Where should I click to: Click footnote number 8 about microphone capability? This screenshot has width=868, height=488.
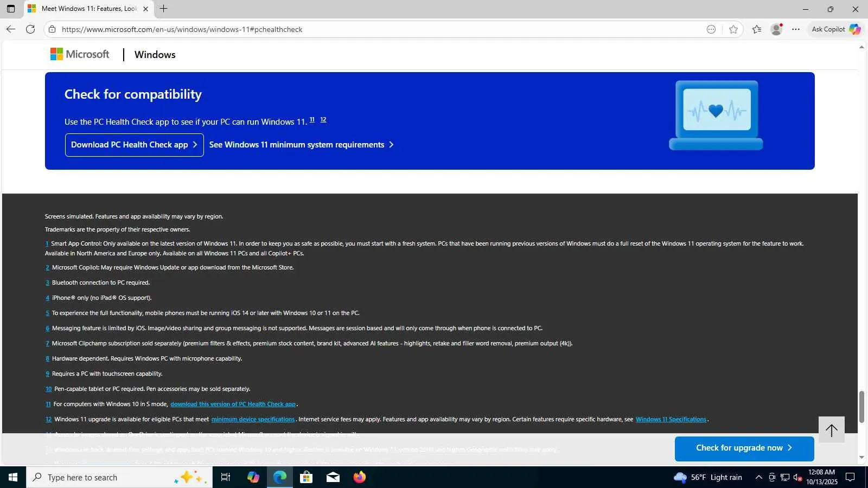47,359
